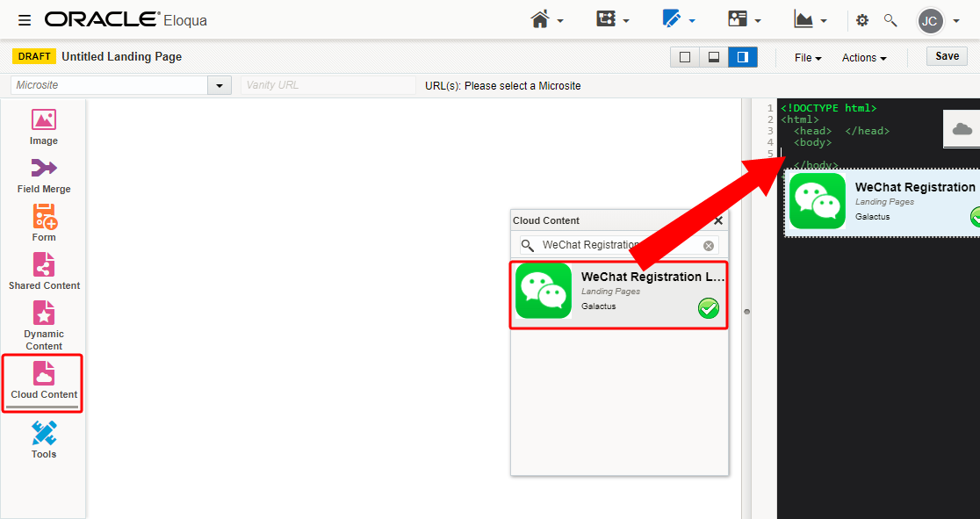
Task: Open the Analytics chart menu icon
Action: tap(803, 19)
